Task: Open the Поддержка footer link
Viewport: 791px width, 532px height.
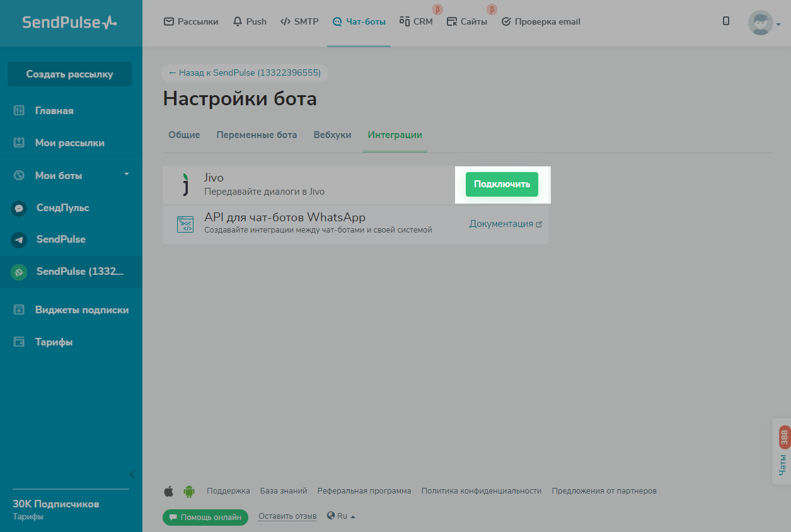Action: click(228, 491)
